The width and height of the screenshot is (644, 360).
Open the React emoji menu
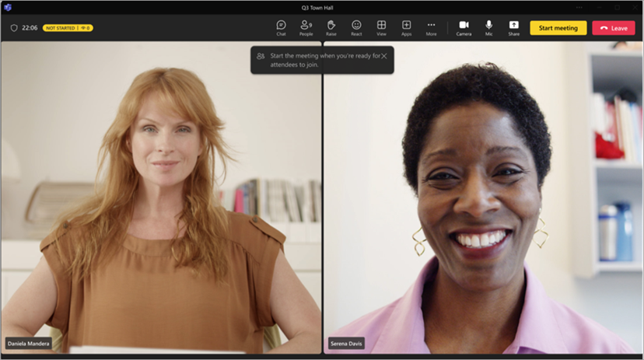(x=356, y=27)
